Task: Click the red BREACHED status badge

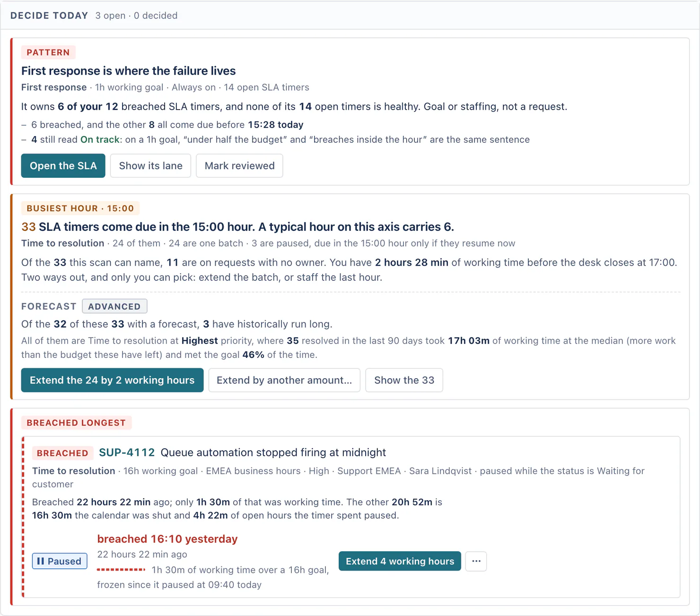Action: coord(62,453)
